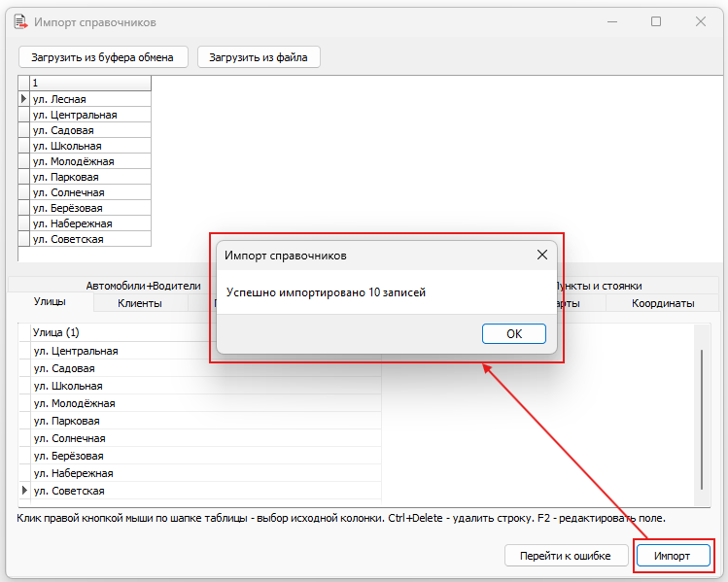Select 'ул. Школьная' in the source table
Viewport: 728px width, 582px height.
click(x=90, y=146)
